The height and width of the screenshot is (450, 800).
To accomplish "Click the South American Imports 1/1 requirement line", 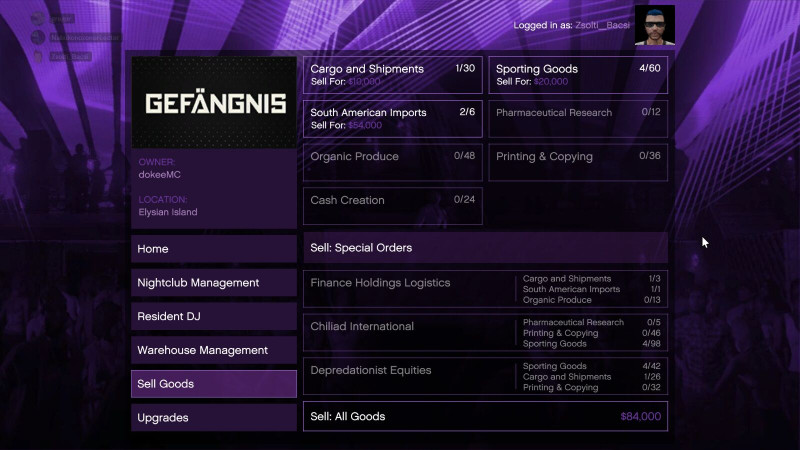I will pyautogui.click(x=591, y=289).
